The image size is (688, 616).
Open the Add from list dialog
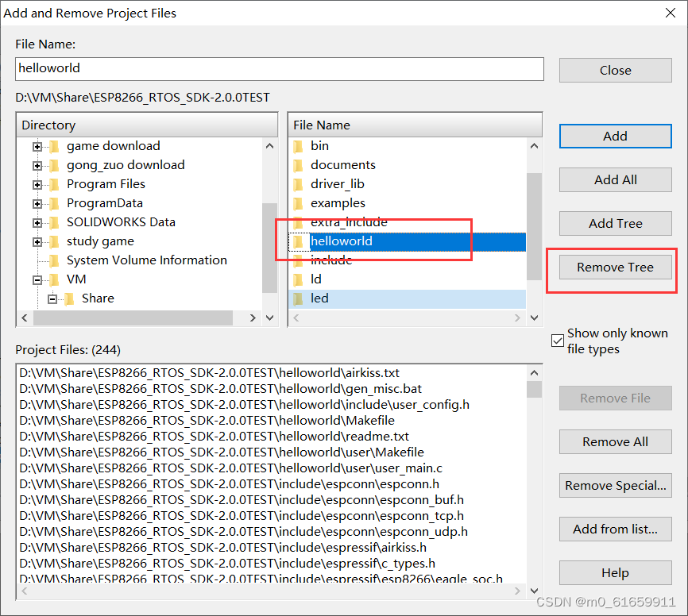[x=615, y=529]
